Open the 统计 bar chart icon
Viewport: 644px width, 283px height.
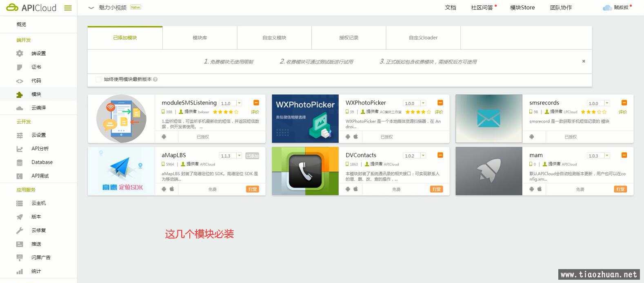coord(20,272)
